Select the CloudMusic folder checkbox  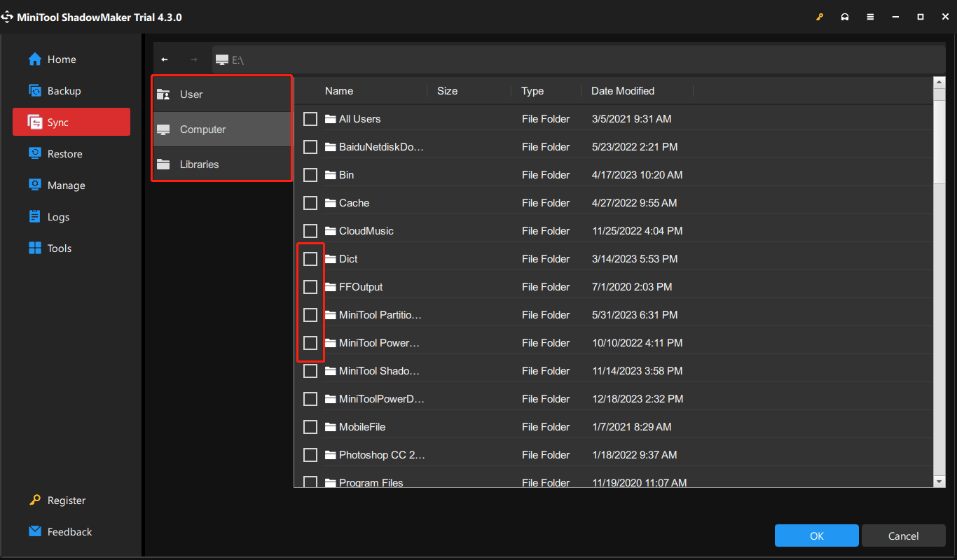coord(310,230)
